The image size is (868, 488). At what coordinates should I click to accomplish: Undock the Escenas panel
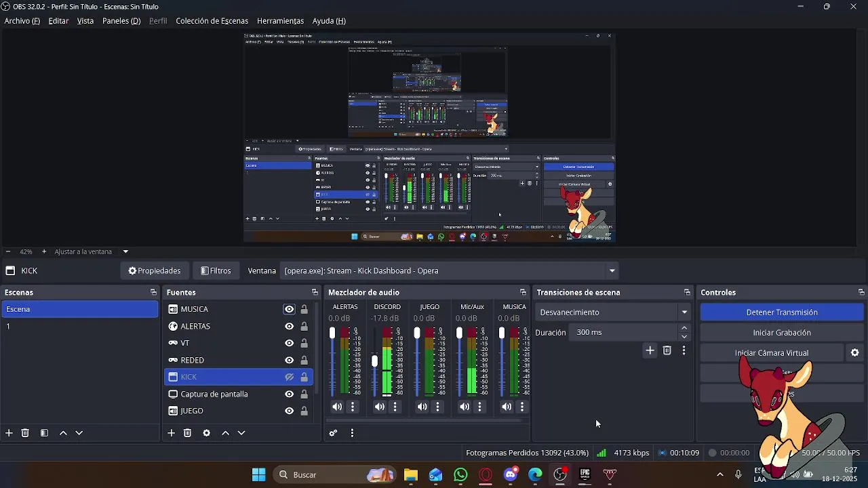click(153, 292)
